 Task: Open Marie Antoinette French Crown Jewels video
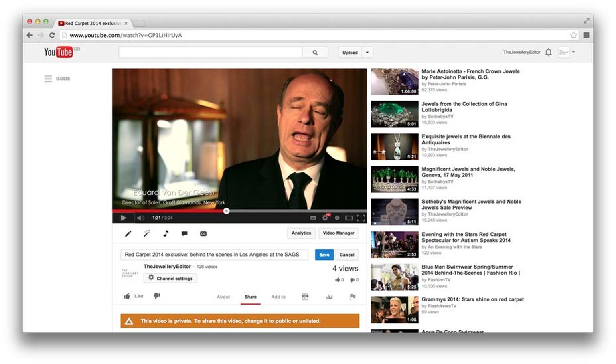tap(470, 74)
